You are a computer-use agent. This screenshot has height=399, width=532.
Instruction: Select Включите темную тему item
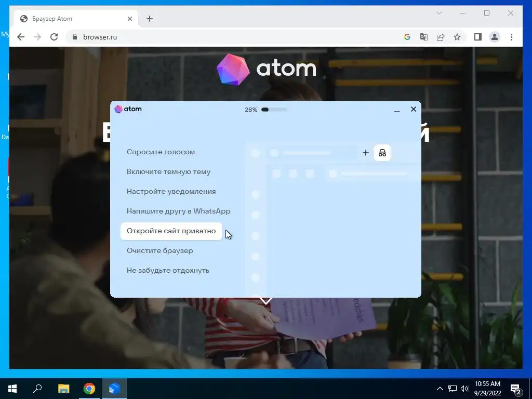(169, 171)
